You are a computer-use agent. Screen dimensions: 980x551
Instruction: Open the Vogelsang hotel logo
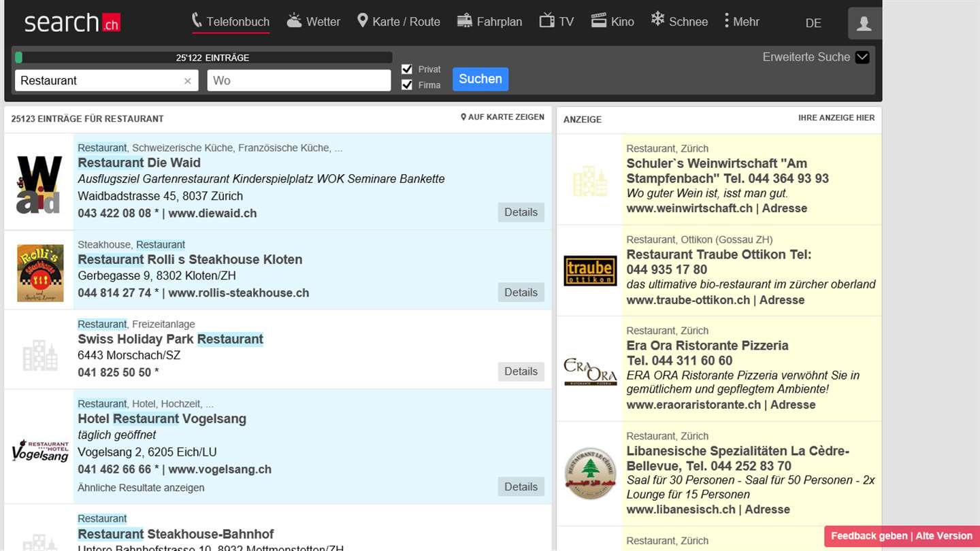(x=40, y=450)
